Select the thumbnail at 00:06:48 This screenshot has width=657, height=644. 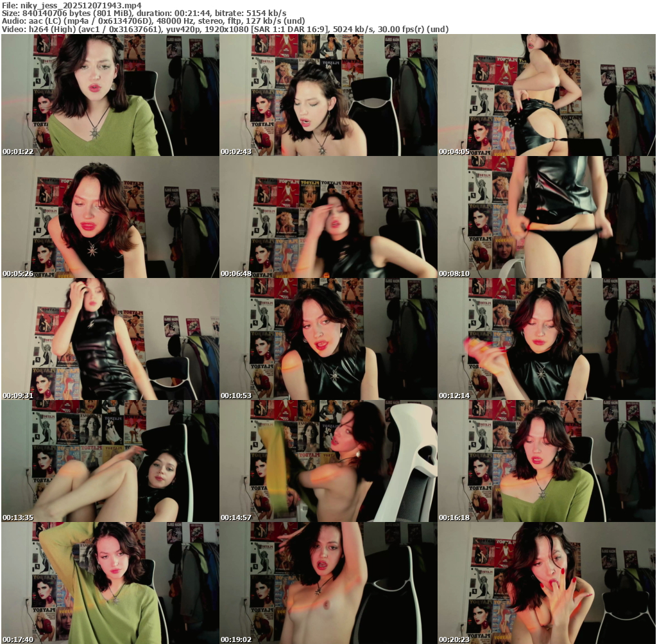(328, 217)
